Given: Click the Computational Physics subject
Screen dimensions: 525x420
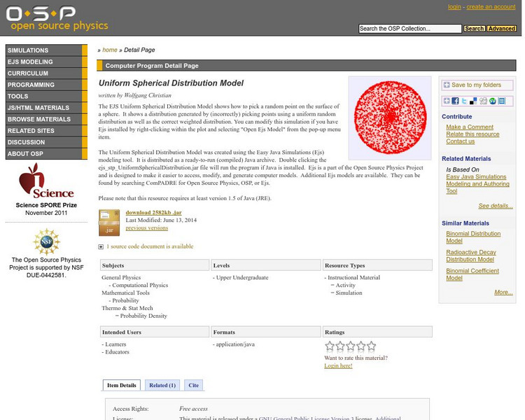Looking at the screenshot, I should [140, 285].
